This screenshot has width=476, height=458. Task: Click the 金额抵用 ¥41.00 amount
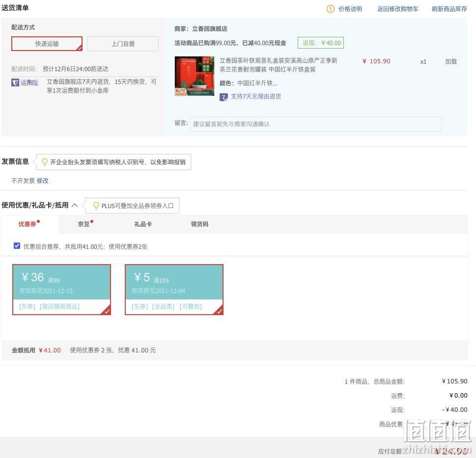click(x=50, y=350)
